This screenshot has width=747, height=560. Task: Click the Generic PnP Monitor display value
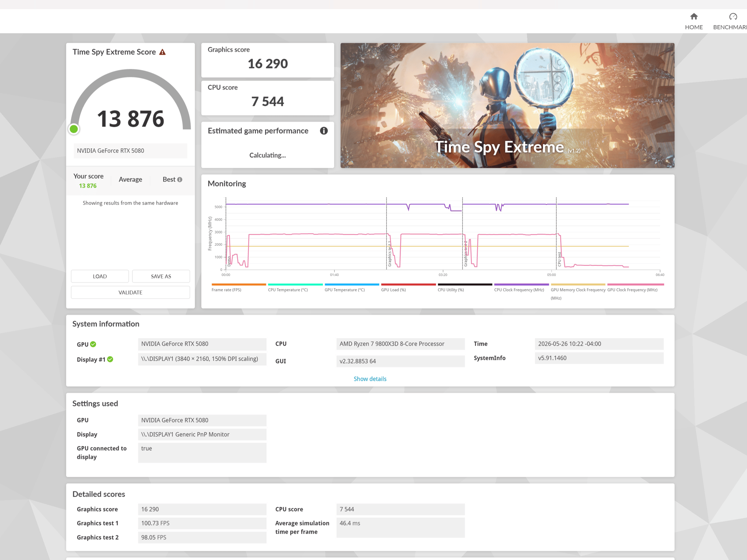click(202, 434)
